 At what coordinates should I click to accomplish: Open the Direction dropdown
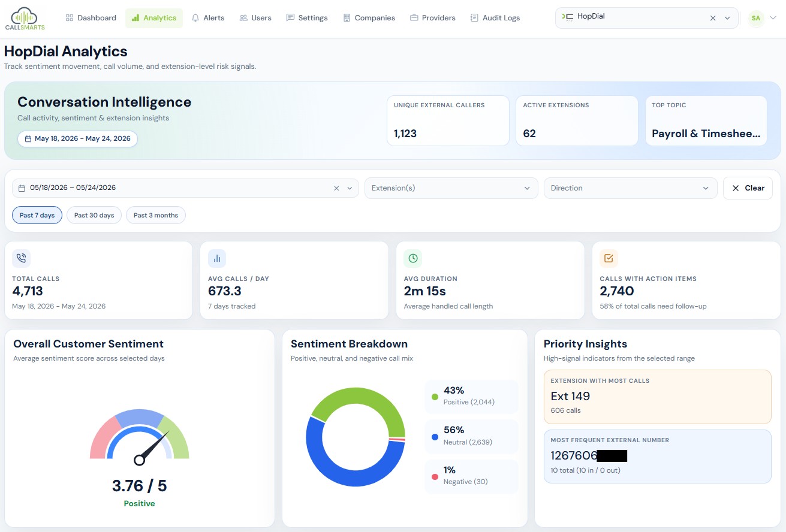[630, 188]
